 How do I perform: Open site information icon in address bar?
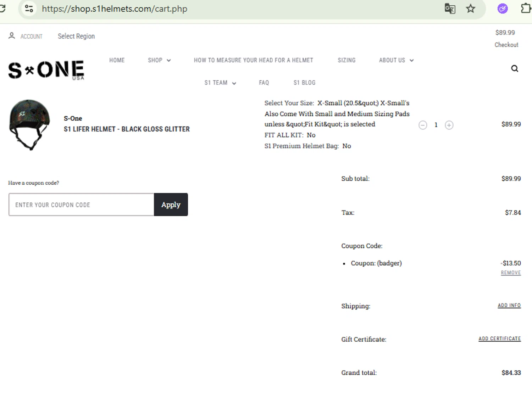[x=29, y=9]
